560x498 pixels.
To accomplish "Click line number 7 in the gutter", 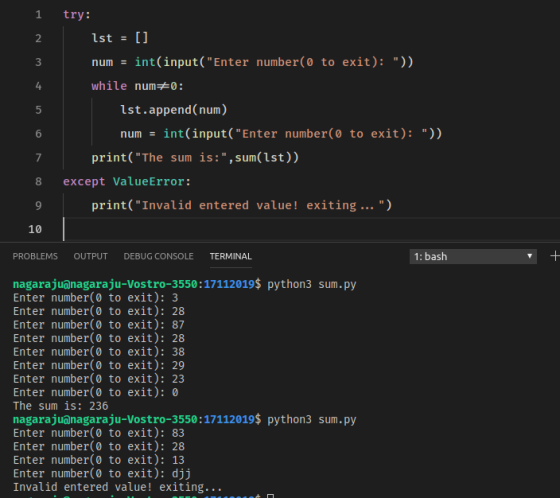I will click(x=38, y=158).
